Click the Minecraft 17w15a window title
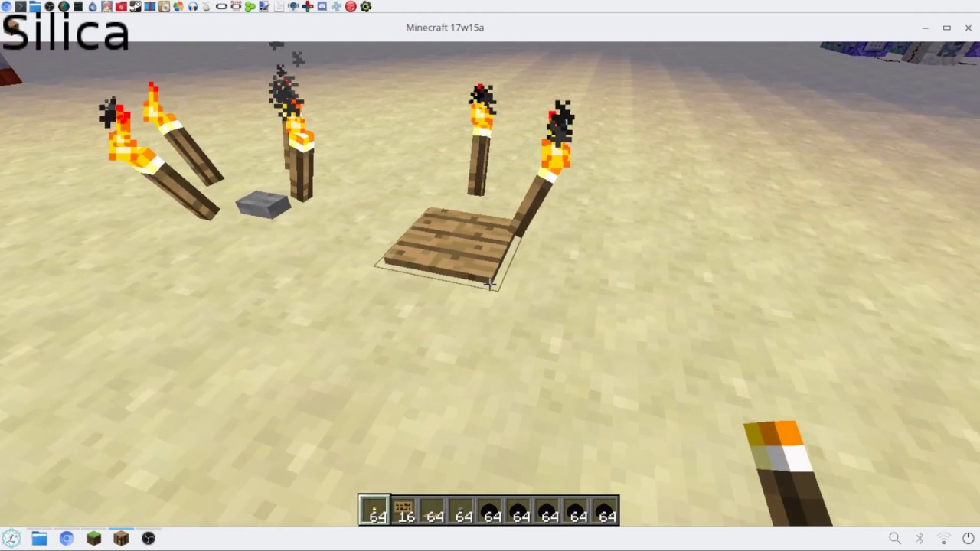 click(x=445, y=28)
